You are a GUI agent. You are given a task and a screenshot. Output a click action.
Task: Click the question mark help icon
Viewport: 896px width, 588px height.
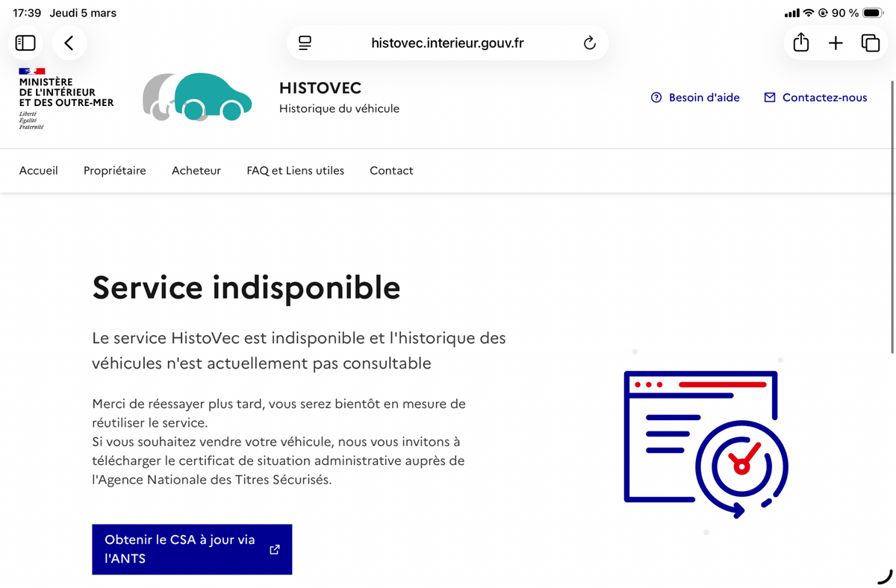[x=656, y=98]
